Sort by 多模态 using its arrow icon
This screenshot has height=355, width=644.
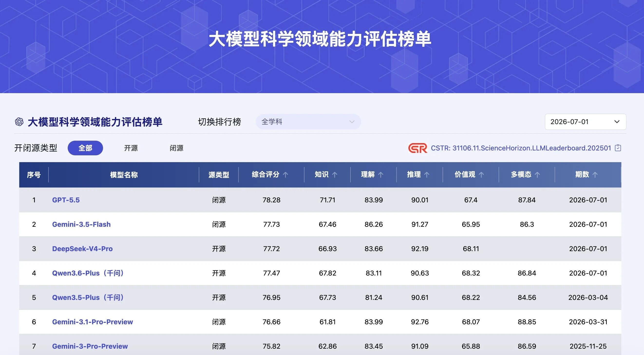(x=537, y=175)
